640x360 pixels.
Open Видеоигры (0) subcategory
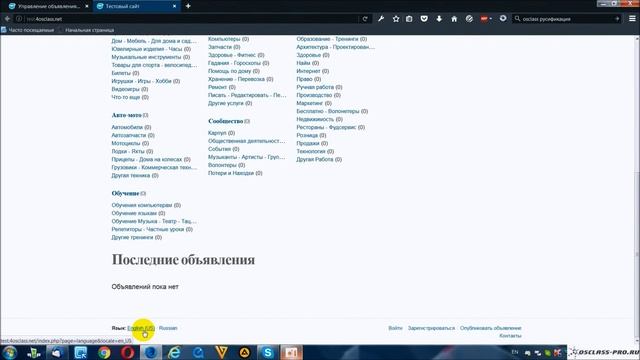(130, 89)
